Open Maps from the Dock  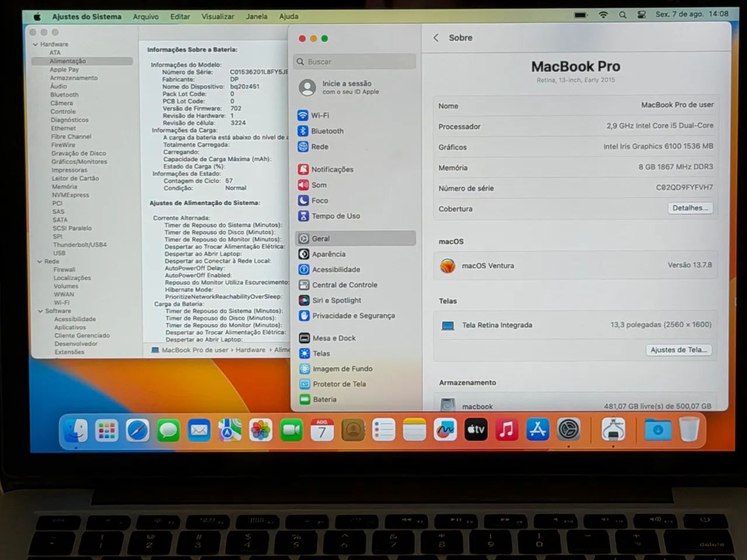(230, 430)
